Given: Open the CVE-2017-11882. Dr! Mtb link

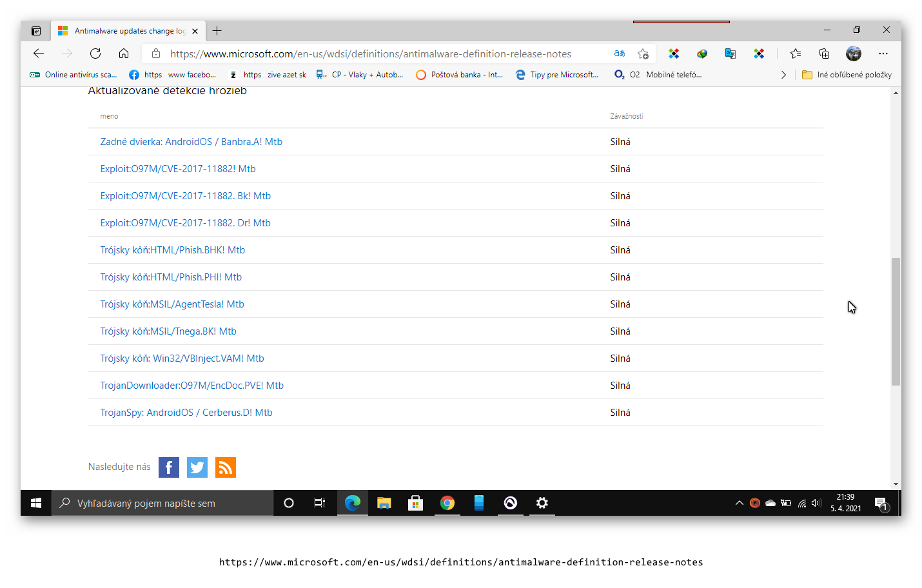Looking at the screenshot, I should [186, 223].
